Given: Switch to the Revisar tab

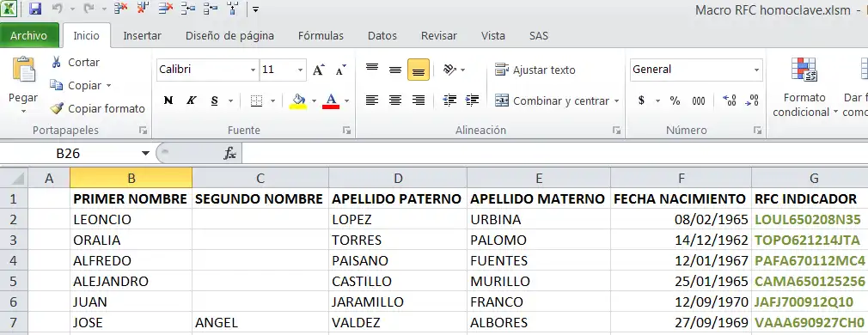Looking at the screenshot, I should click(439, 35).
